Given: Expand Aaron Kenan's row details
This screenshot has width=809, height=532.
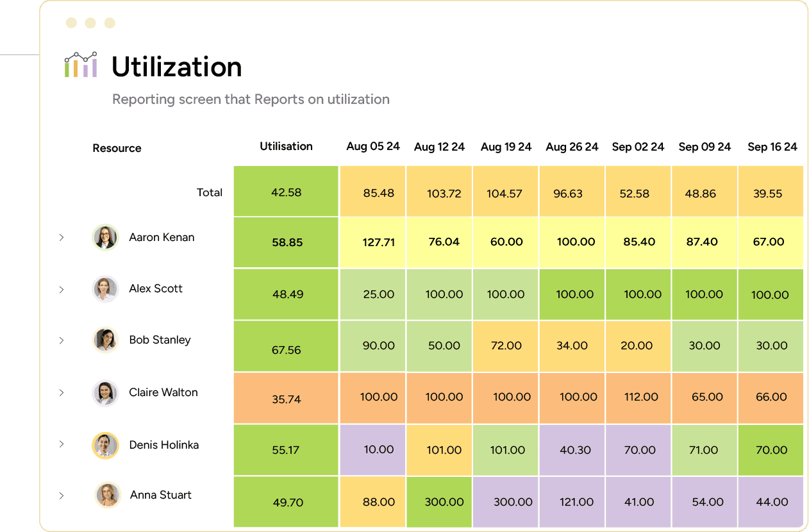Looking at the screenshot, I should tap(62, 237).
